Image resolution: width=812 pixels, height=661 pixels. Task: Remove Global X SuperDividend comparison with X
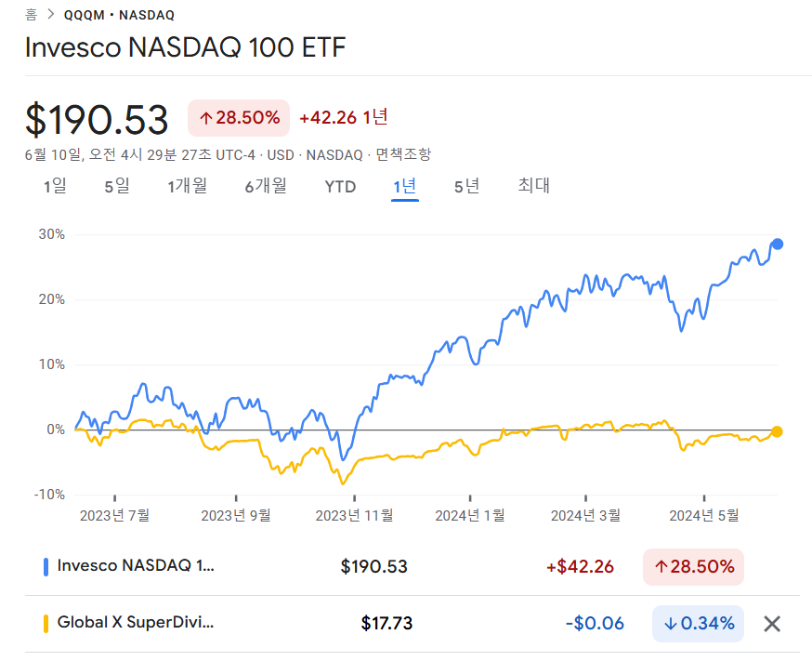pos(772,624)
